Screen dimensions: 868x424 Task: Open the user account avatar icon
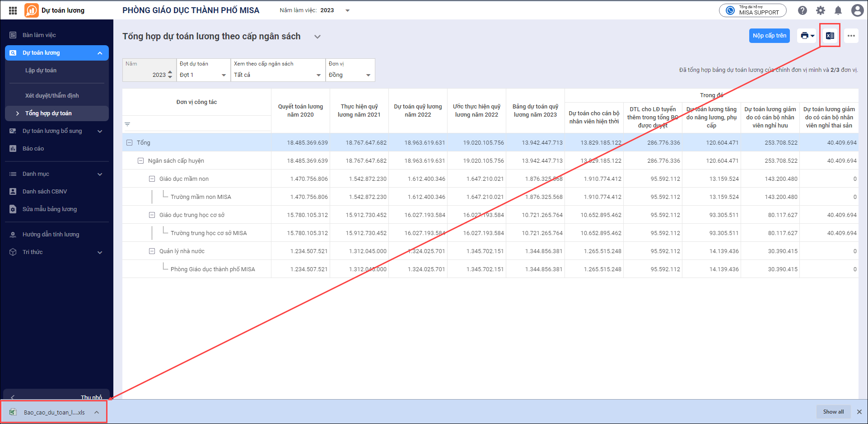click(x=857, y=10)
